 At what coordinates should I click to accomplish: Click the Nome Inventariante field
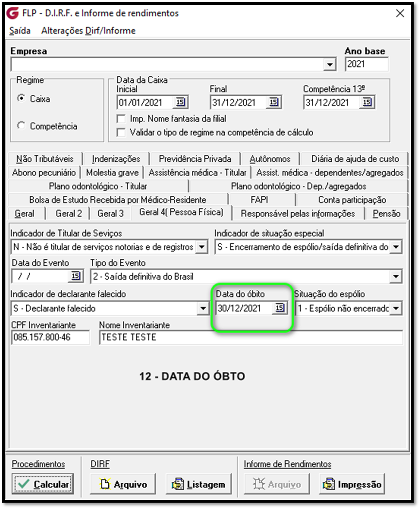pos(251,337)
